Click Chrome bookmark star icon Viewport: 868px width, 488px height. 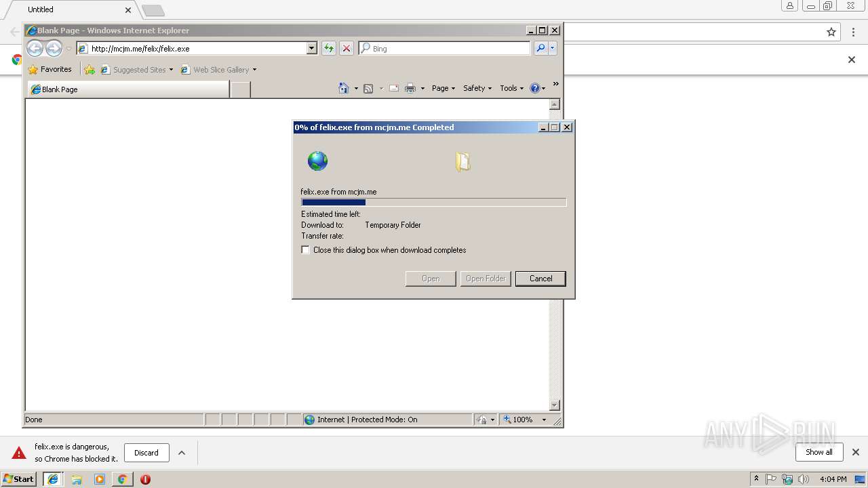(831, 32)
